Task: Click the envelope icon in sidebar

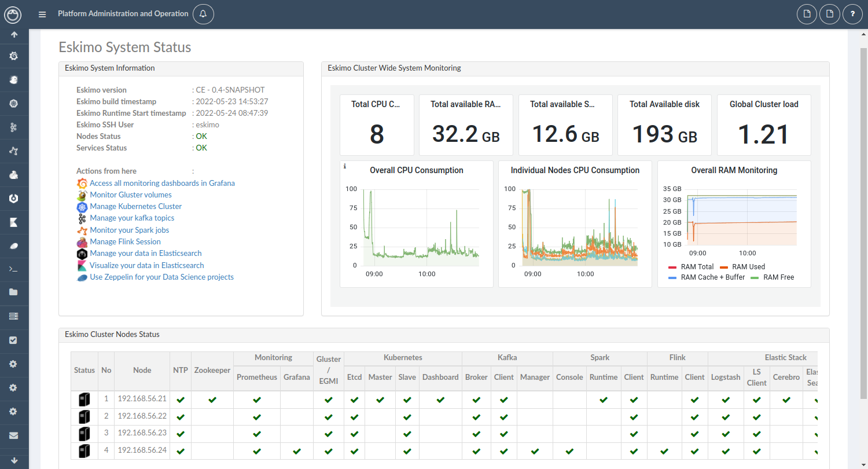Action: (14, 435)
